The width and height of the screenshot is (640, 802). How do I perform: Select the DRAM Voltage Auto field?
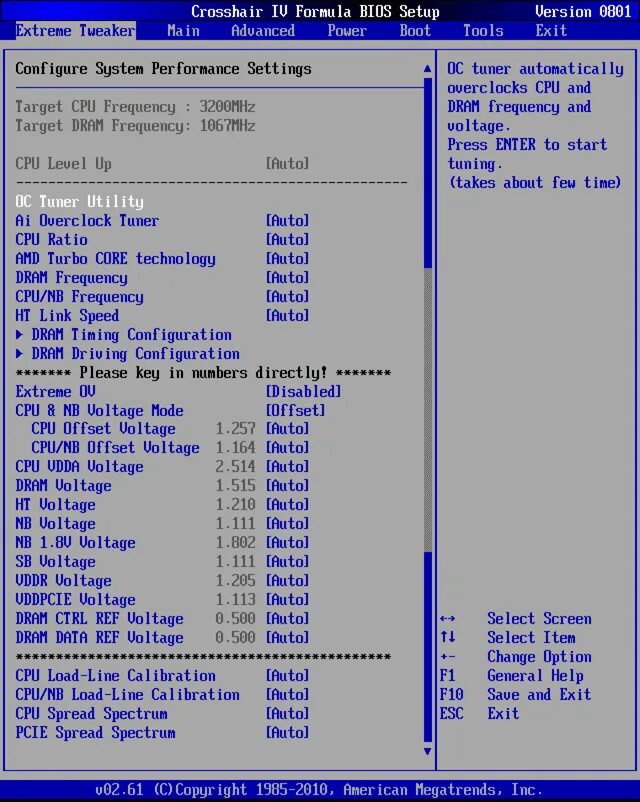pyautogui.click(x=287, y=485)
